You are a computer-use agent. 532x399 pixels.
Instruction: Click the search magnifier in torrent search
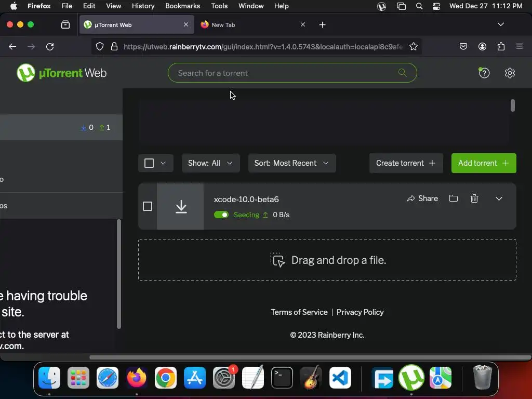click(x=403, y=73)
